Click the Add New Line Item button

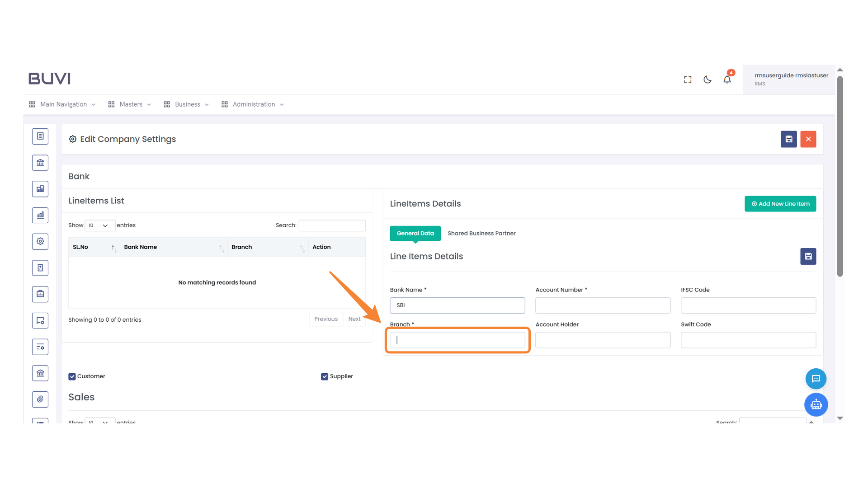click(x=780, y=204)
